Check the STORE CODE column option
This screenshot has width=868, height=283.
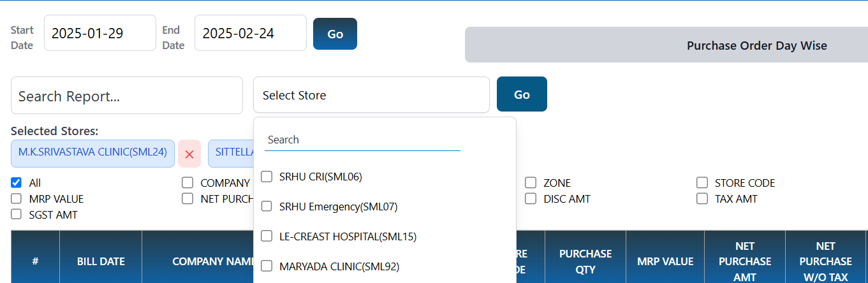(x=702, y=183)
